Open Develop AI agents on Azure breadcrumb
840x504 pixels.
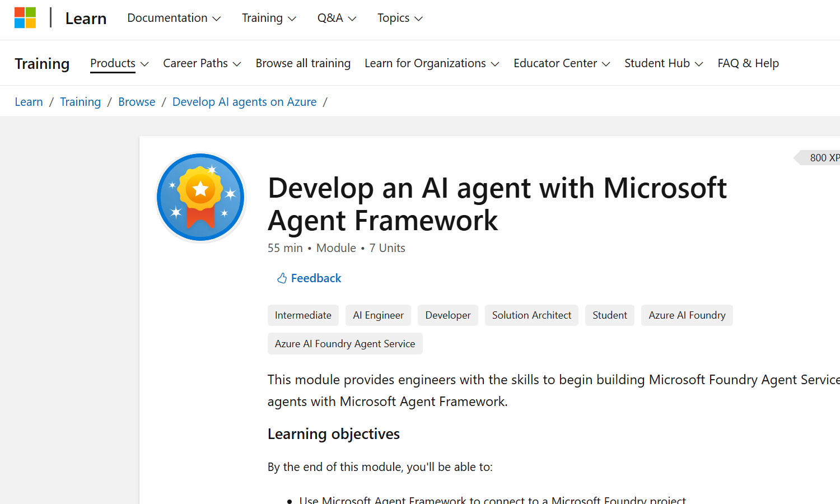pyautogui.click(x=244, y=102)
